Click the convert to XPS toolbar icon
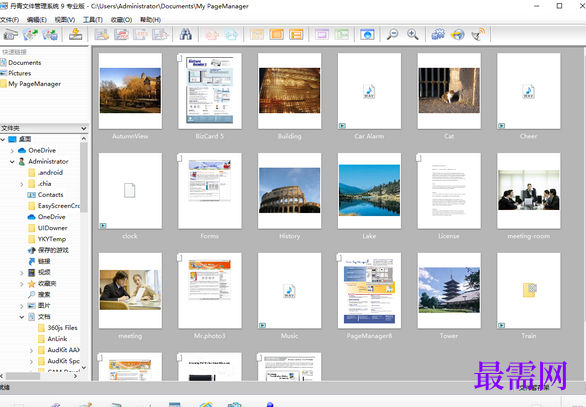The width and height of the screenshot is (586, 407). point(141,35)
